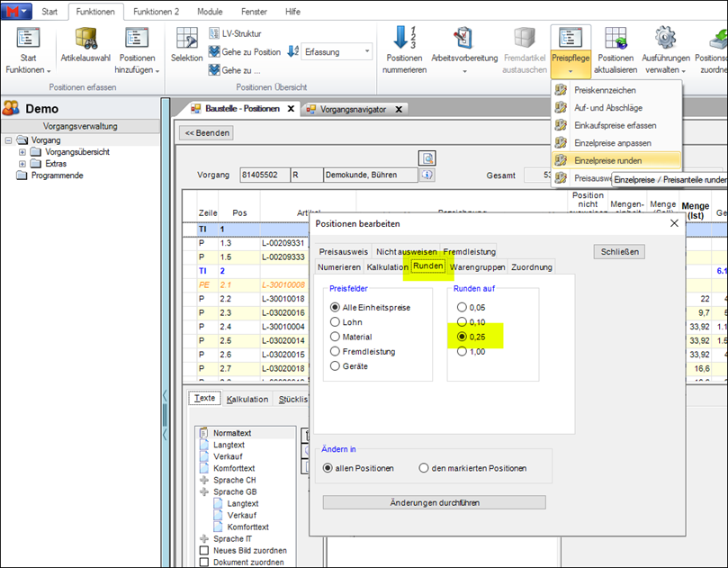Select the Lohn price field radio
This screenshot has width=728, height=568.
coord(337,321)
